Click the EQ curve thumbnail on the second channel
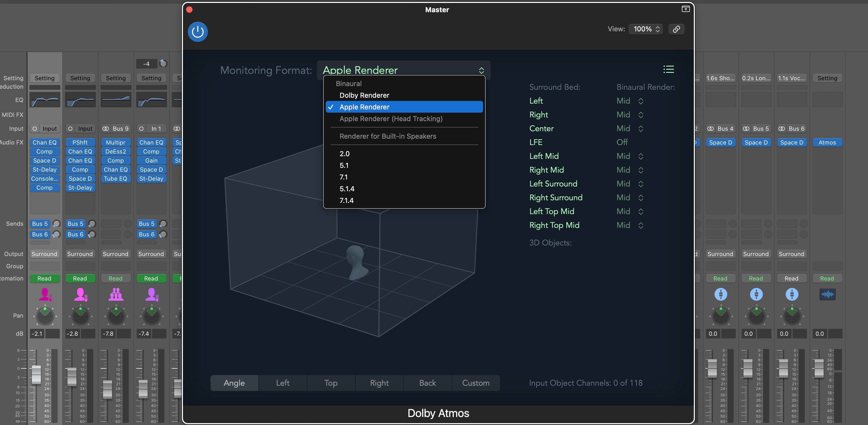Image resolution: width=868 pixels, height=425 pixels. point(80,100)
